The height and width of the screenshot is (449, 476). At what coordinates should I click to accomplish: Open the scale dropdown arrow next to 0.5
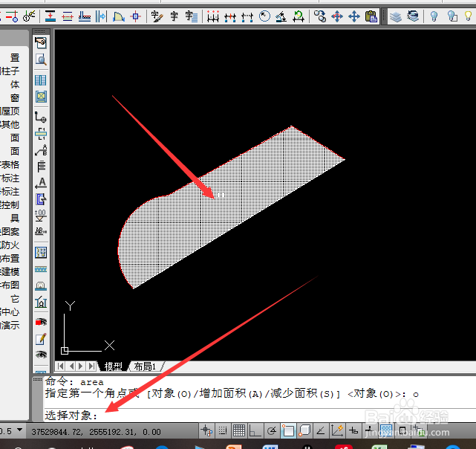coord(20,430)
